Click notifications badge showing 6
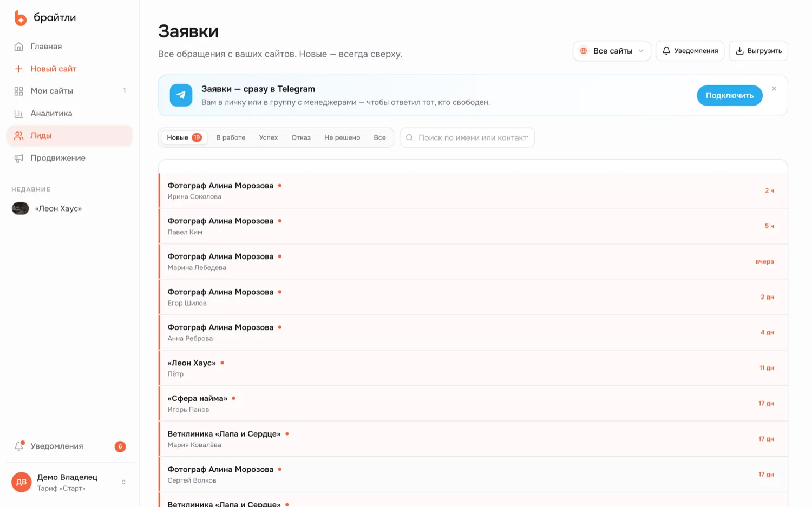 click(120, 446)
